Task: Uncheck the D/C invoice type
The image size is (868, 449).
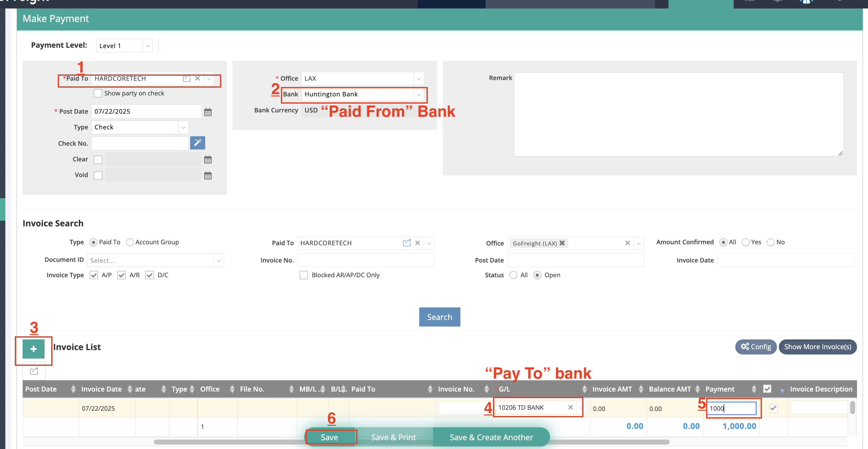Action: pyautogui.click(x=150, y=275)
